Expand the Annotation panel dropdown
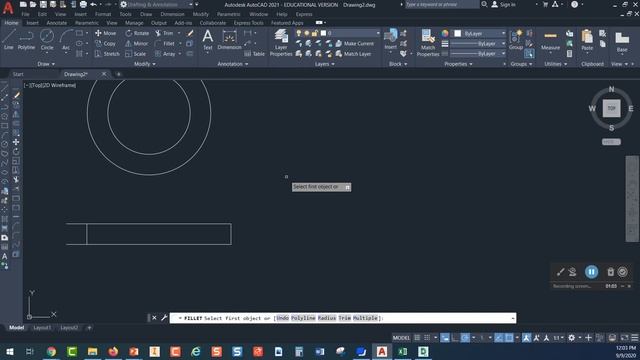Image resolution: width=640 pixels, height=360 pixels. click(x=233, y=64)
